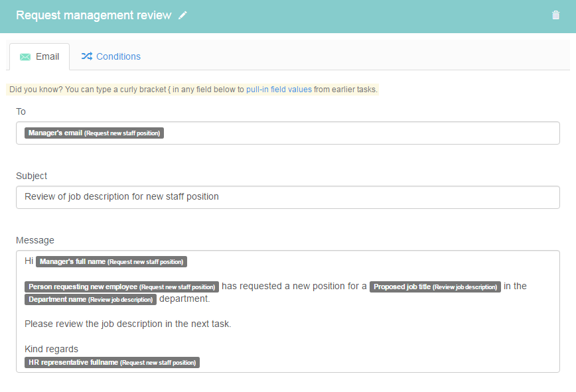Click the Proposed job title tag
576x392 pixels.
pyautogui.click(x=435, y=287)
